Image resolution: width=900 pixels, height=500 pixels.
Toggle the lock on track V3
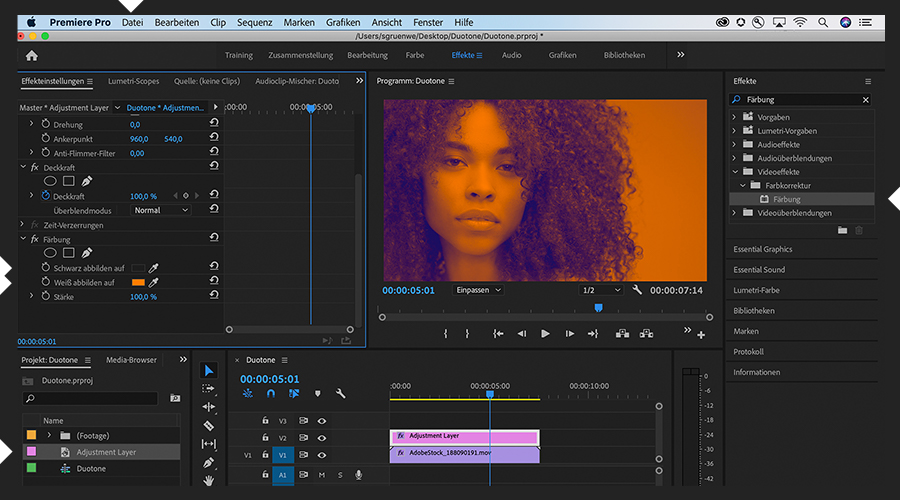(266, 421)
